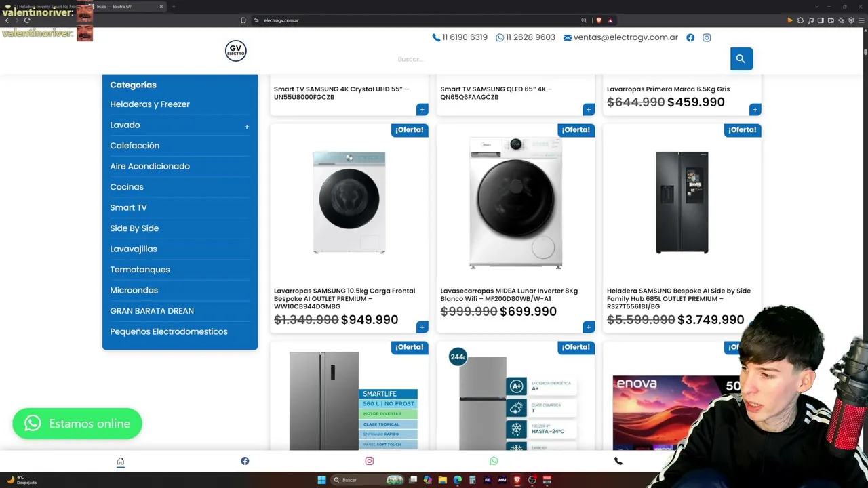The width and height of the screenshot is (868, 488).
Task: Open WhatsApp icon in bottom bar
Action: pos(494,462)
